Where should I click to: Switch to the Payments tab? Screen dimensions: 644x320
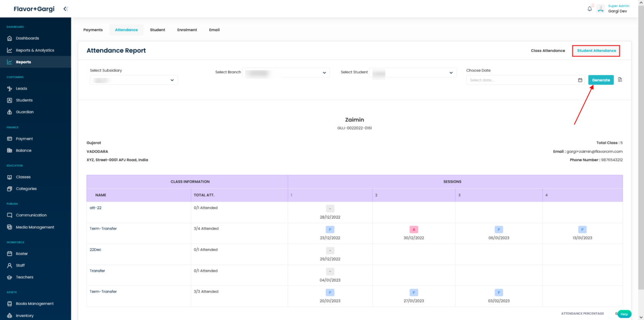point(93,30)
